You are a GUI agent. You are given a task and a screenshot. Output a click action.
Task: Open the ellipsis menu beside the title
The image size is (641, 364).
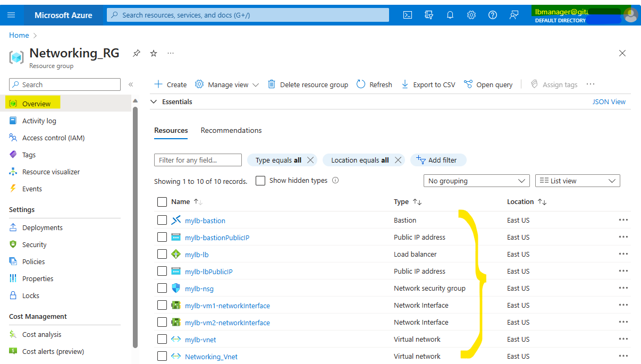(x=171, y=53)
